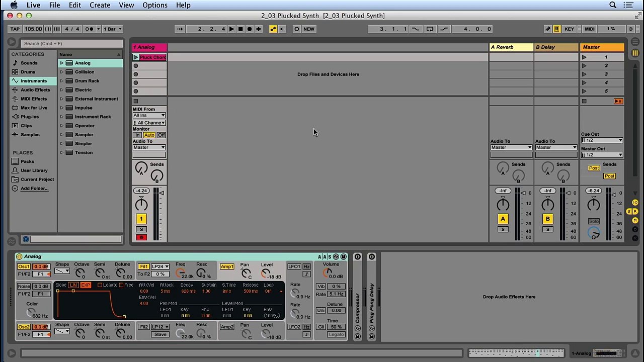Open the quantization 1 Bar dropdown
This screenshot has width=644, height=362.
[112, 29]
